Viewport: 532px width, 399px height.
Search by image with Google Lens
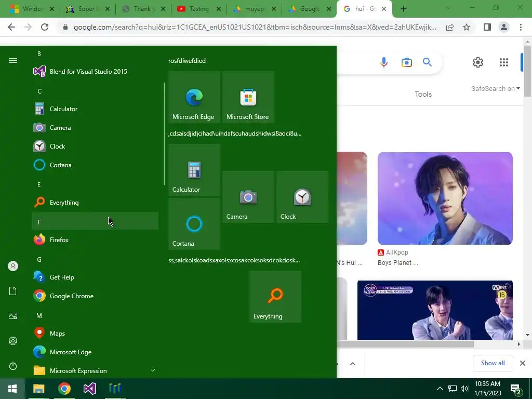tap(406, 62)
